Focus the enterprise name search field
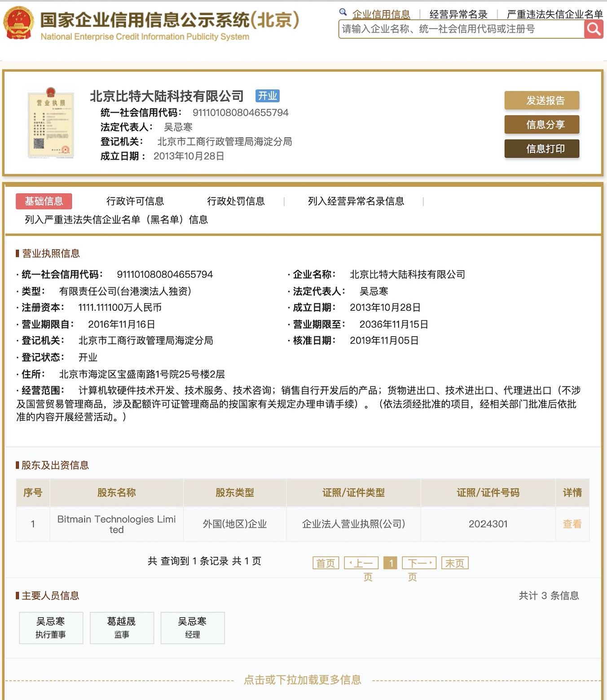This screenshot has width=607, height=700. (x=462, y=29)
